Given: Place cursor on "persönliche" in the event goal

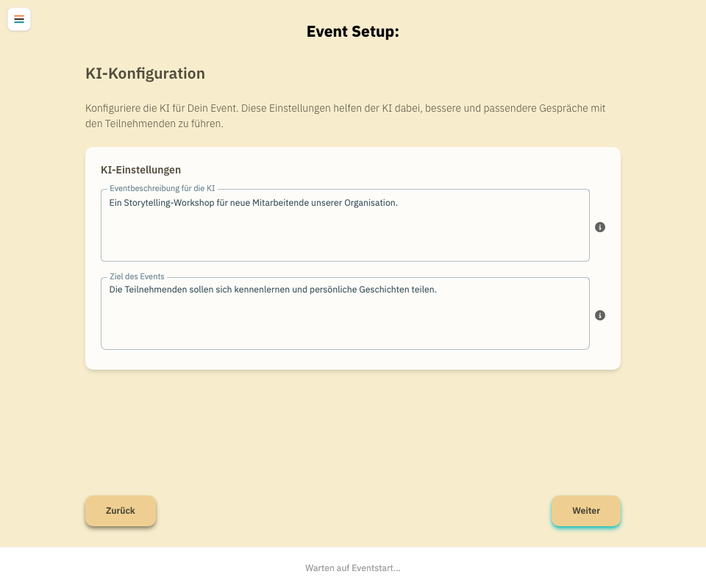Looking at the screenshot, I should click(332, 290).
